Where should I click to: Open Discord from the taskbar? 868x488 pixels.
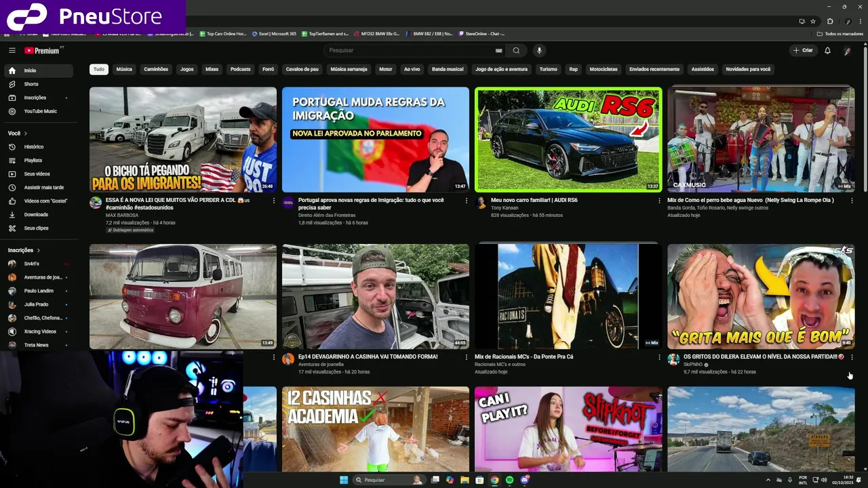(x=524, y=480)
